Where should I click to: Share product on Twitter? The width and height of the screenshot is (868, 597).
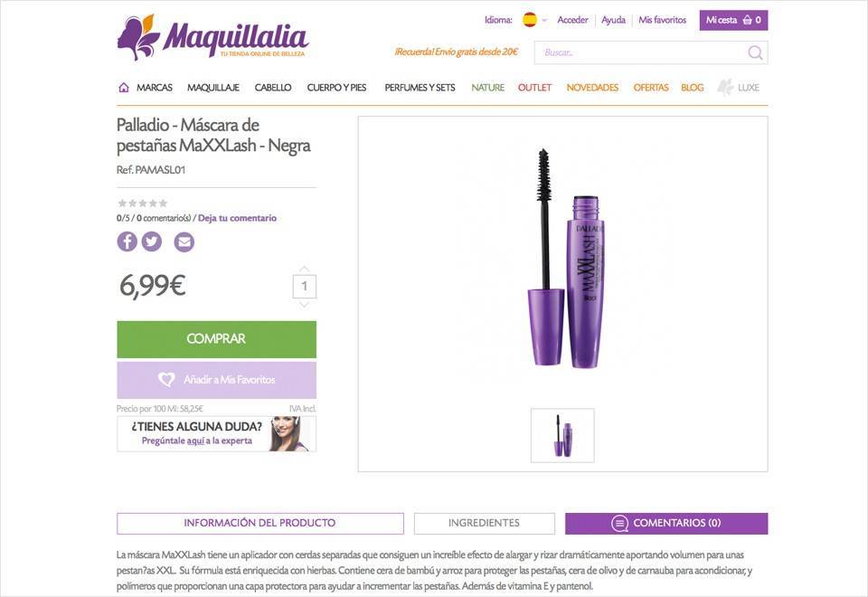[x=152, y=242]
